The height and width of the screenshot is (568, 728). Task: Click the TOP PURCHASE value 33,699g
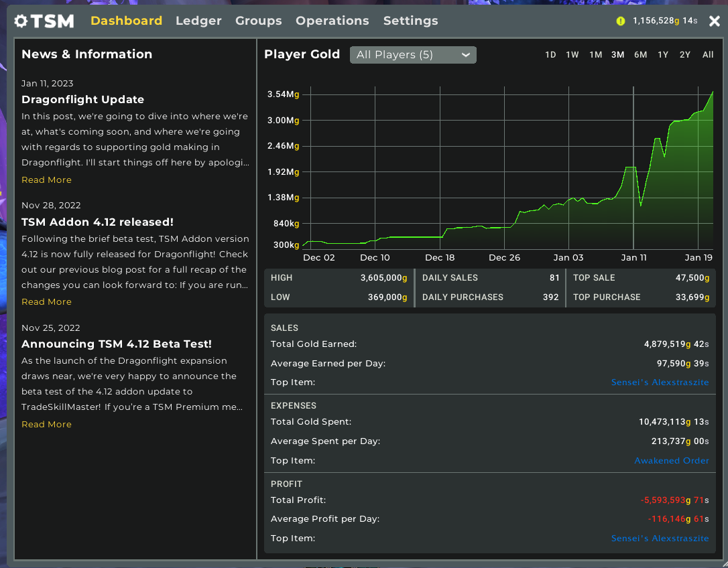point(692,297)
